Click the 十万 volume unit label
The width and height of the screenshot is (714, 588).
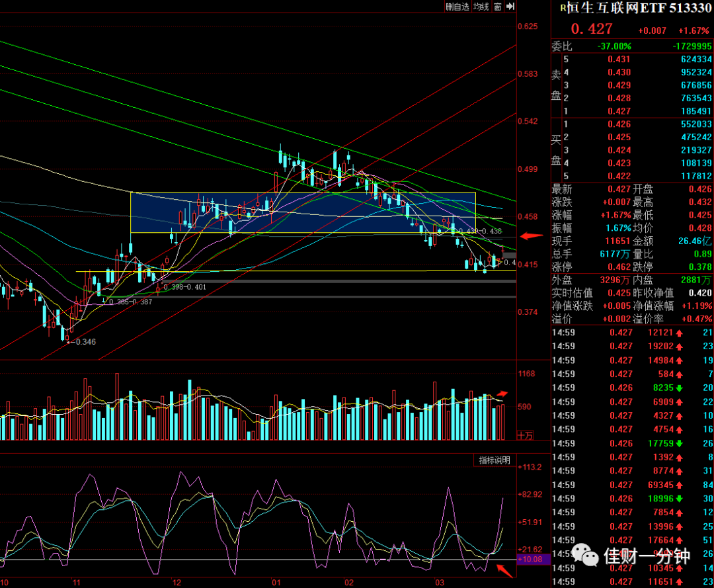tap(526, 435)
